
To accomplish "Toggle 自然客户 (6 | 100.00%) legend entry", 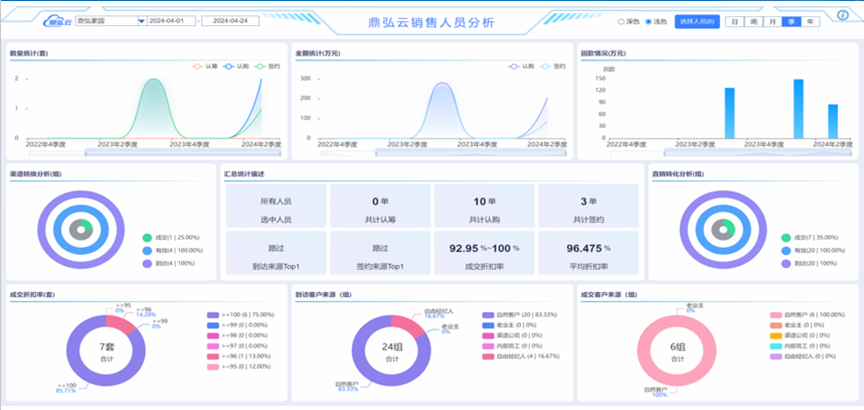I will coord(807,315).
